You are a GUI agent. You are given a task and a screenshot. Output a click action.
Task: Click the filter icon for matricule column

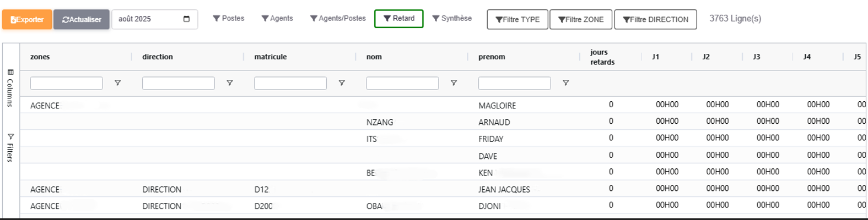point(342,83)
